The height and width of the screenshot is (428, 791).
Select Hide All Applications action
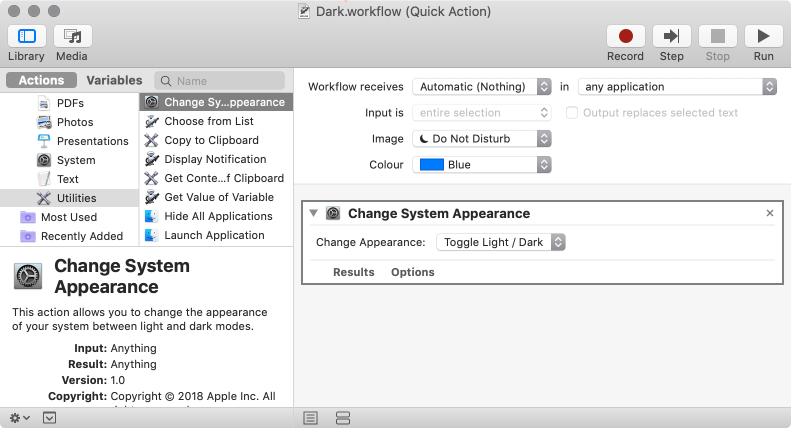click(216, 217)
